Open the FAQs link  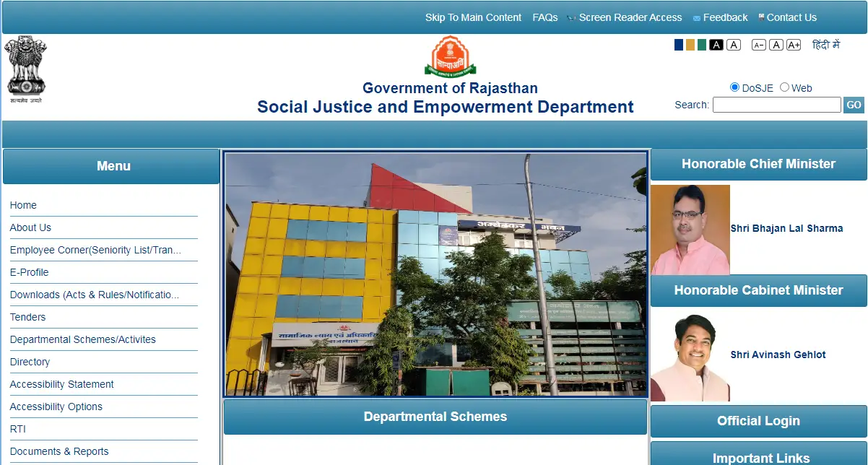pyautogui.click(x=545, y=17)
